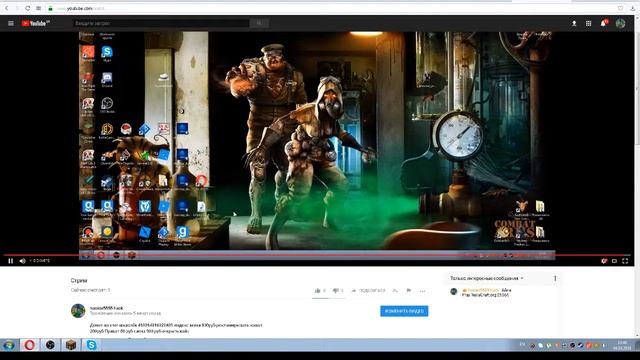The image size is (640, 360).
Task: Open OBS Studio from the taskbar
Action: tap(50, 345)
